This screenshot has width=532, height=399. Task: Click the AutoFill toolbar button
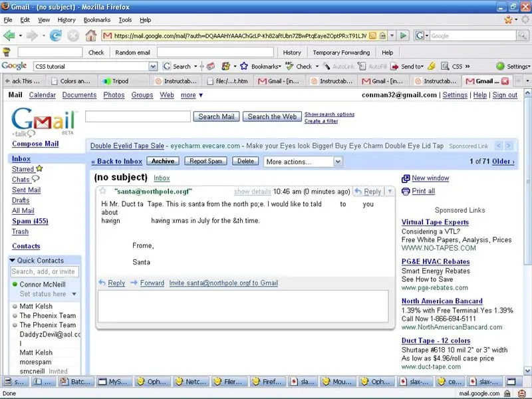pyautogui.click(x=372, y=66)
